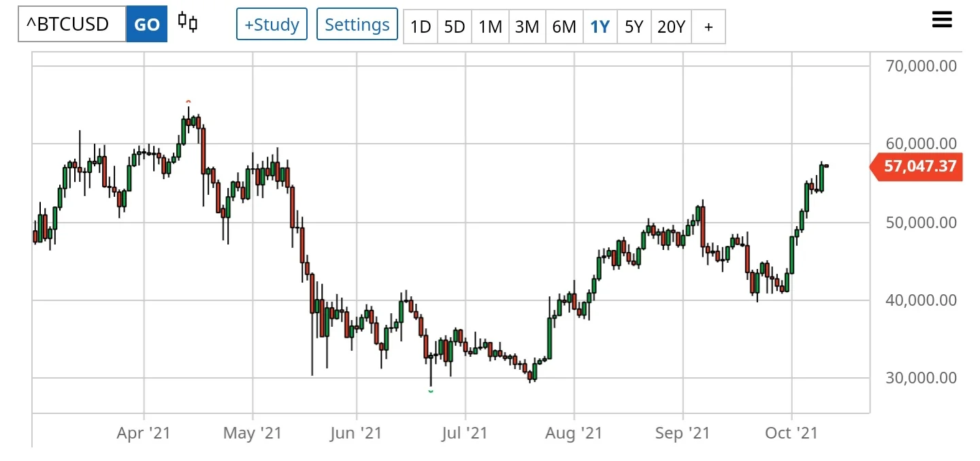Click the 50,000.00 price axis label
Image resolution: width=980 pixels, height=461 pixels.
pyautogui.click(x=921, y=223)
